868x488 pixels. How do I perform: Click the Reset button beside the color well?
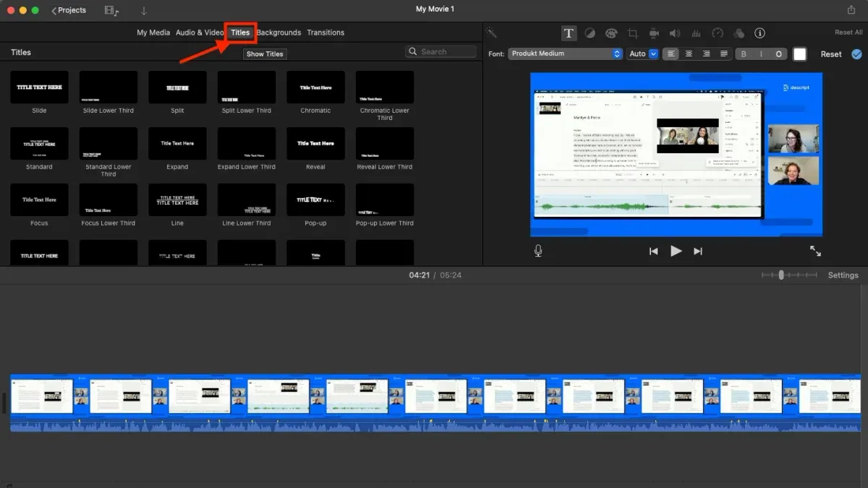coord(831,54)
